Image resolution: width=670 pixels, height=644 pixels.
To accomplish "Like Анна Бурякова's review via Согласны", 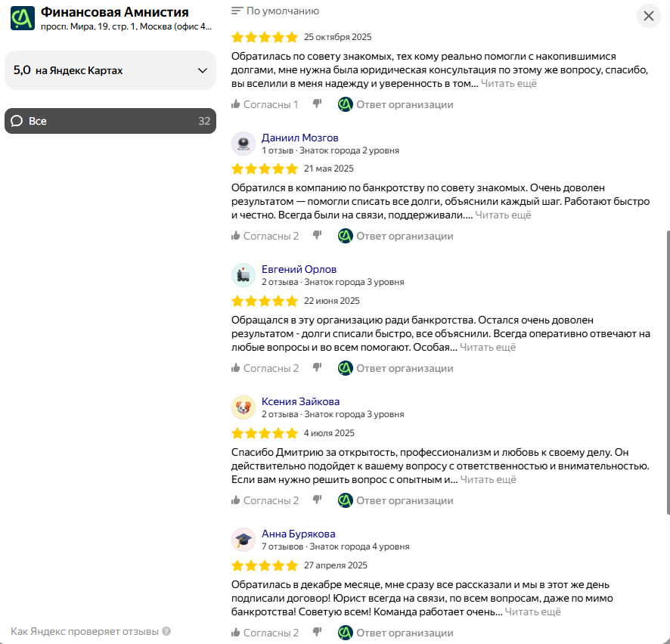I will 265,633.
